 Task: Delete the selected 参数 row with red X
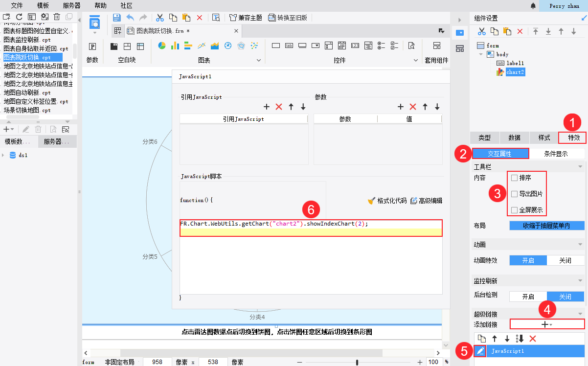(413, 107)
